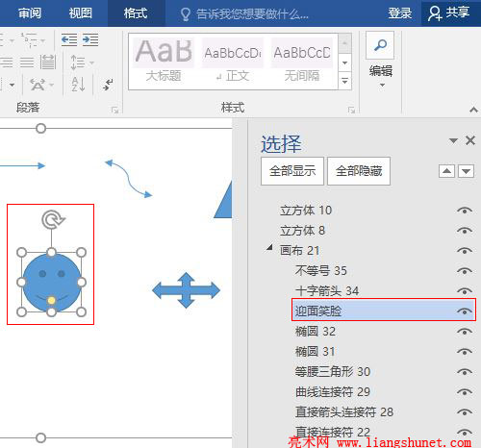This screenshot has height=448, width=481.
Task: Increase paragraph indent
Action: coord(90,39)
